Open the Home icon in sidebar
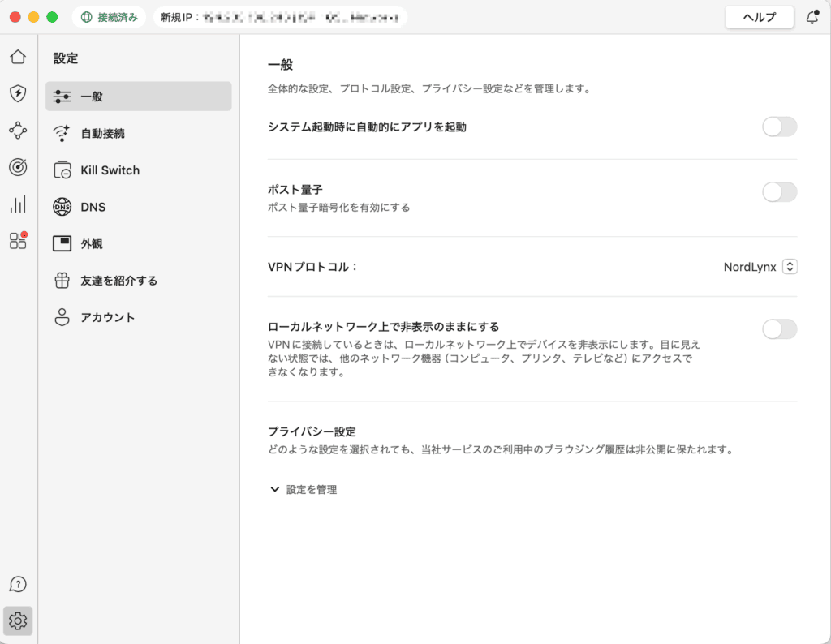Screen dimensions: 831x644 (18, 57)
